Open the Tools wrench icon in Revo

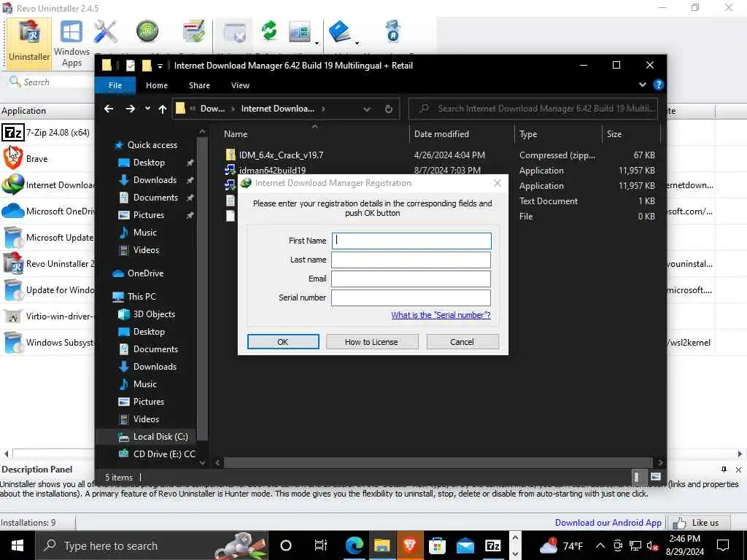pos(105,32)
